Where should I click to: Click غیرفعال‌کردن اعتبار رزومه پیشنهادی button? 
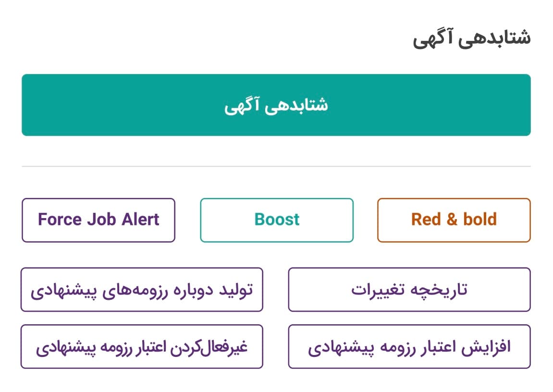(142, 347)
